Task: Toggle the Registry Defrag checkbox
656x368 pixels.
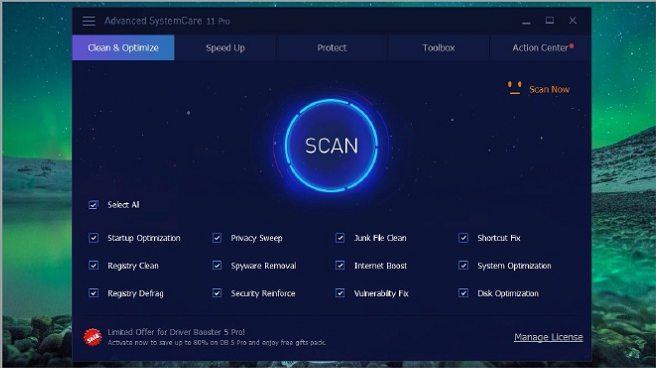Action: point(93,293)
